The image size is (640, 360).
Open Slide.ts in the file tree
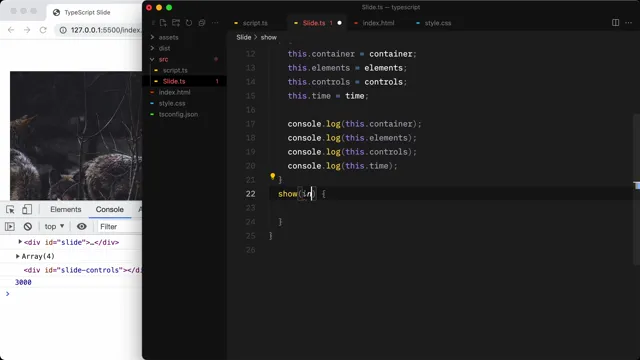[x=174, y=81]
